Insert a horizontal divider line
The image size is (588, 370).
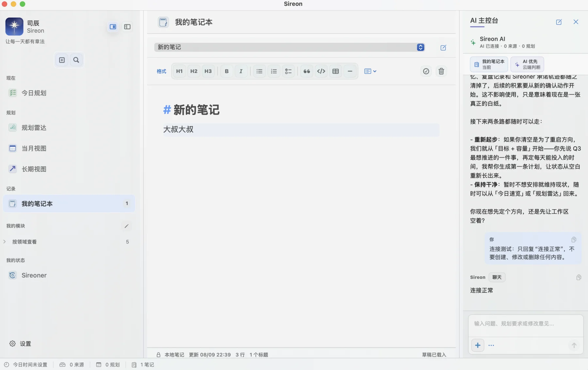pyautogui.click(x=350, y=71)
